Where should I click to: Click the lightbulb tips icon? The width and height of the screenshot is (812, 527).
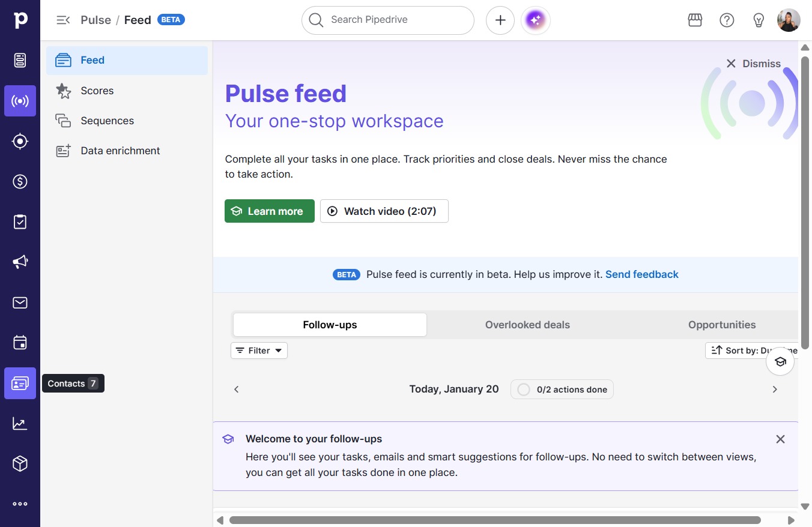click(x=759, y=20)
